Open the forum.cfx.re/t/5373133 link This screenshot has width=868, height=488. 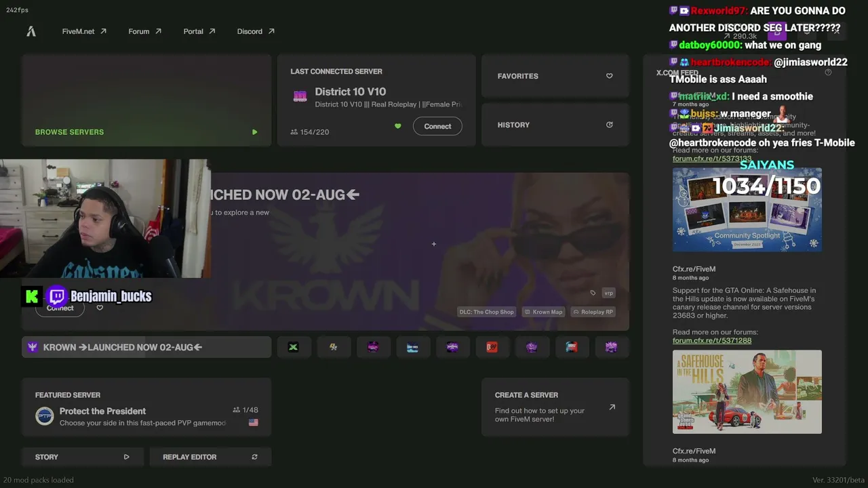(712, 159)
